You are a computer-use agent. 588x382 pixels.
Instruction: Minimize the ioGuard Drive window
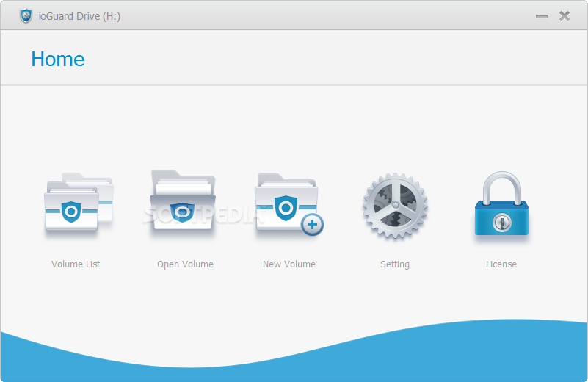click(x=542, y=16)
